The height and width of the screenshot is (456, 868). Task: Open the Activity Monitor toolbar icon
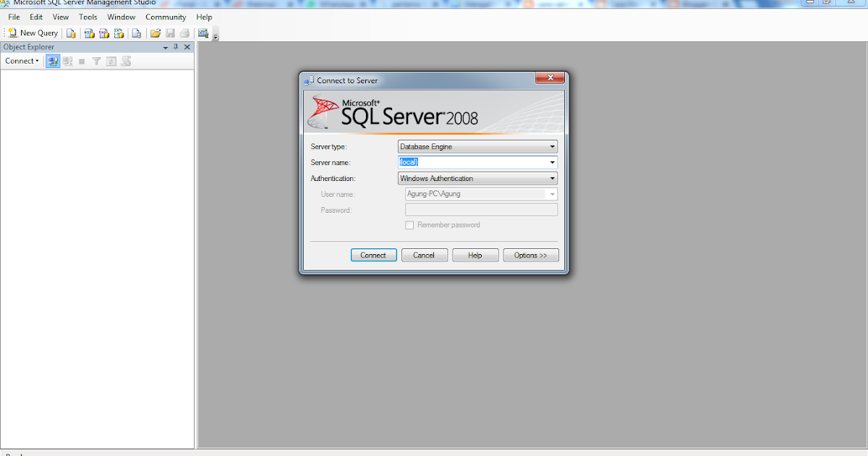pyautogui.click(x=203, y=33)
